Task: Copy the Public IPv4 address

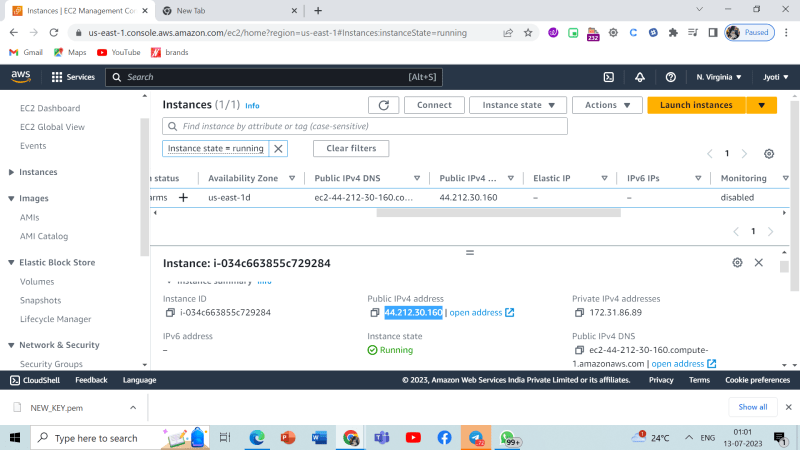Action: [374, 312]
